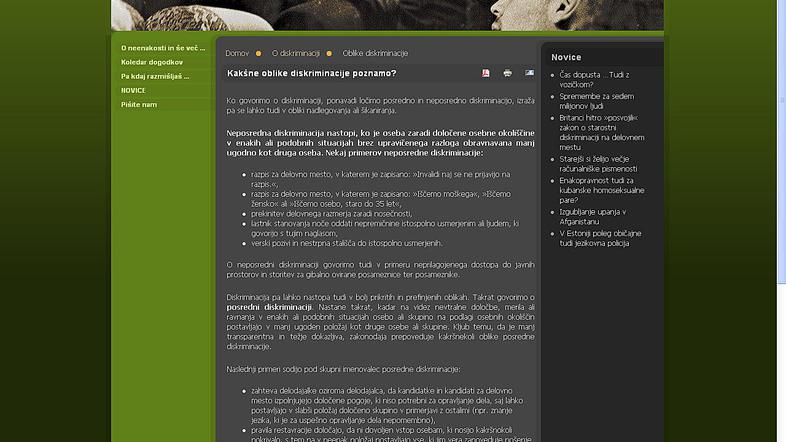Open the PDF export icon
The height and width of the screenshot is (442, 786).
tap(486, 73)
